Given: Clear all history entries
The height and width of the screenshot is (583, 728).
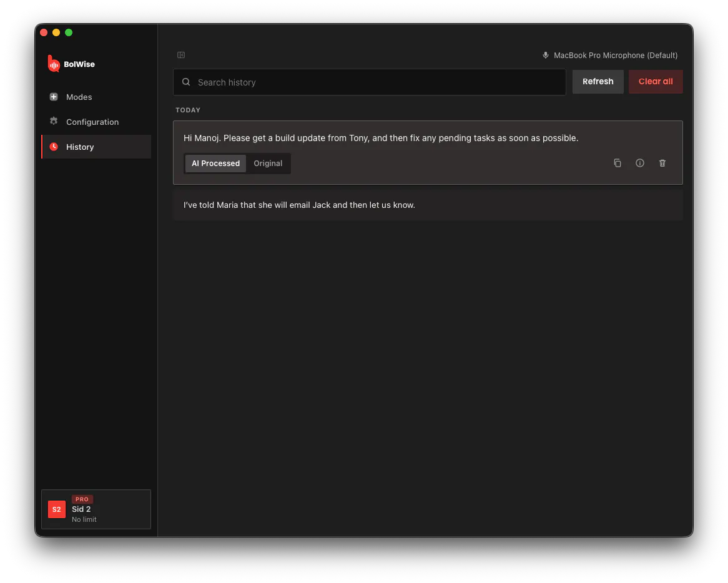Looking at the screenshot, I should tap(656, 82).
